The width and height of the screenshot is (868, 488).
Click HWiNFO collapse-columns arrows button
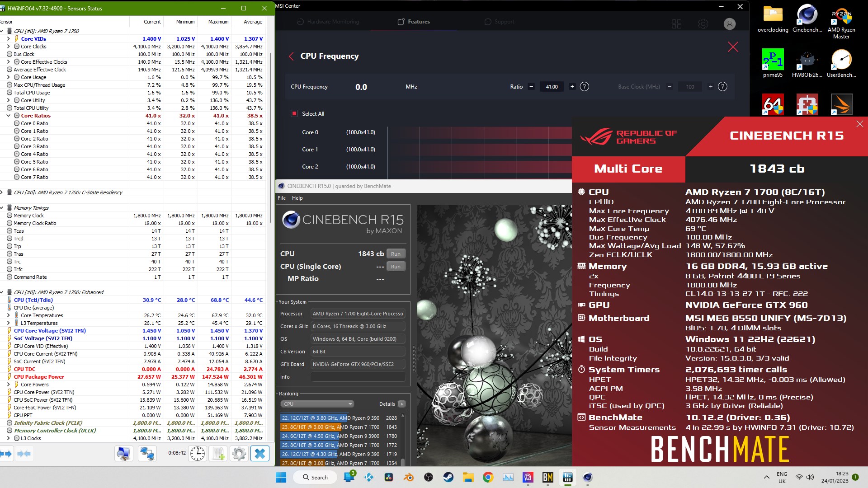click(24, 453)
